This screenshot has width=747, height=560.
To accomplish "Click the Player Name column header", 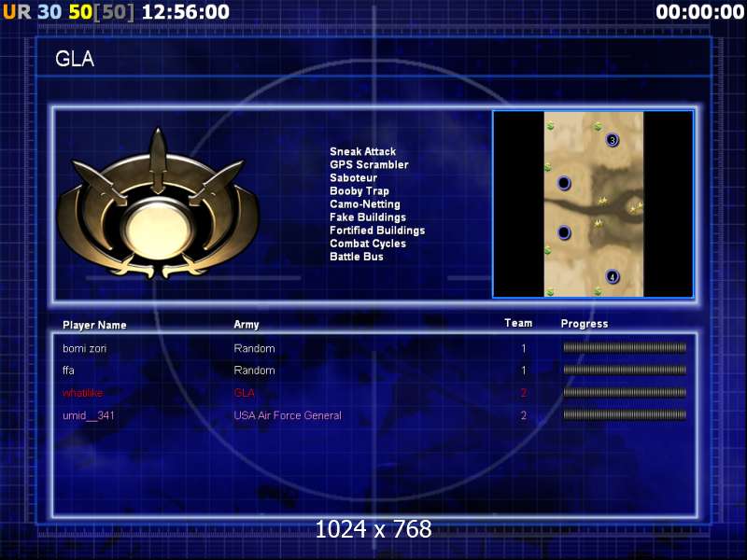I will coord(94,325).
